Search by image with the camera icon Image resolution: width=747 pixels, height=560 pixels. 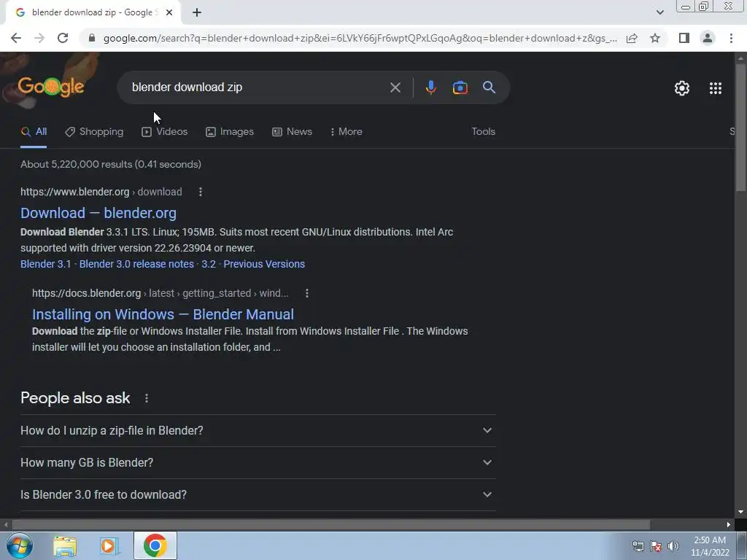pos(460,87)
